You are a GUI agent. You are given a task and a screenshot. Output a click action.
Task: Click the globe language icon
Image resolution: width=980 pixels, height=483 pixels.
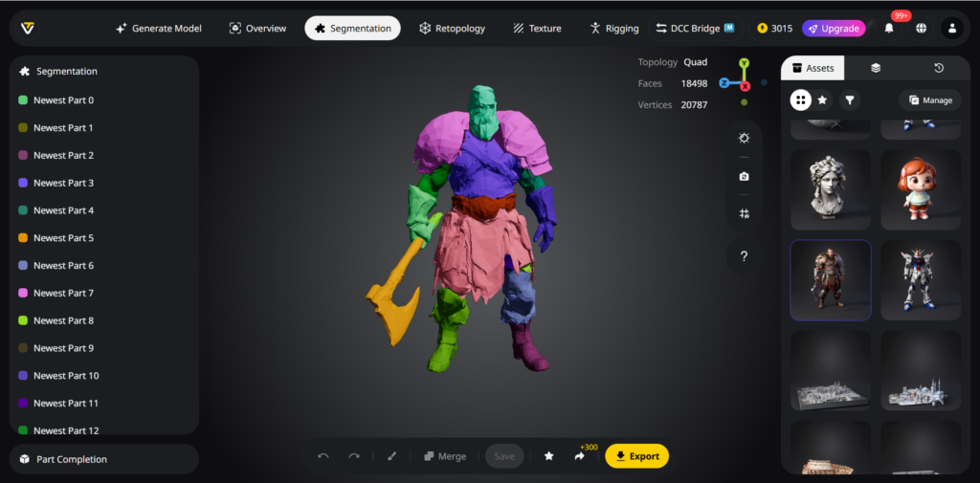click(921, 29)
